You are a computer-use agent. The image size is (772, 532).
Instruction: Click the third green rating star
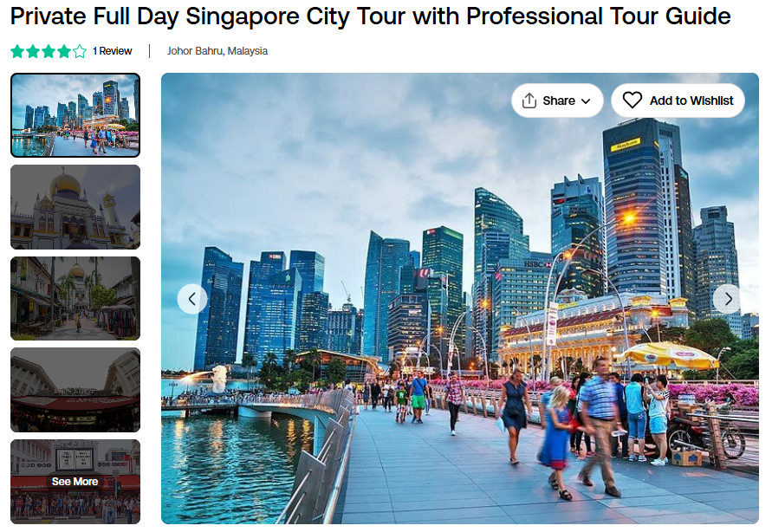pos(49,51)
